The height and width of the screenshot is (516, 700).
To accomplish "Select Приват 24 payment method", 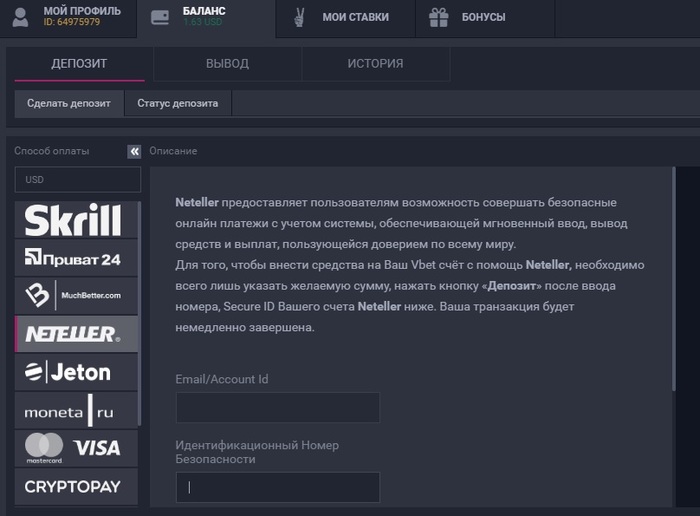I will pyautogui.click(x=76, y=258).
